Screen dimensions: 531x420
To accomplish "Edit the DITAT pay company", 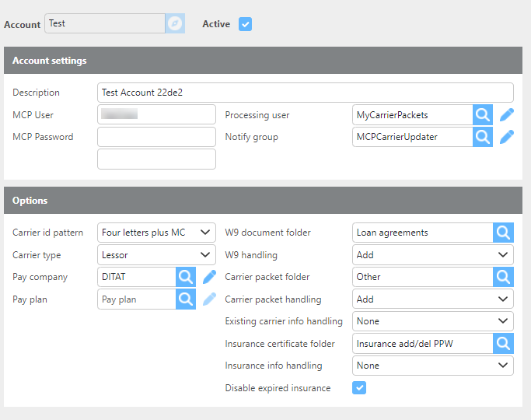I will [209, 277].
